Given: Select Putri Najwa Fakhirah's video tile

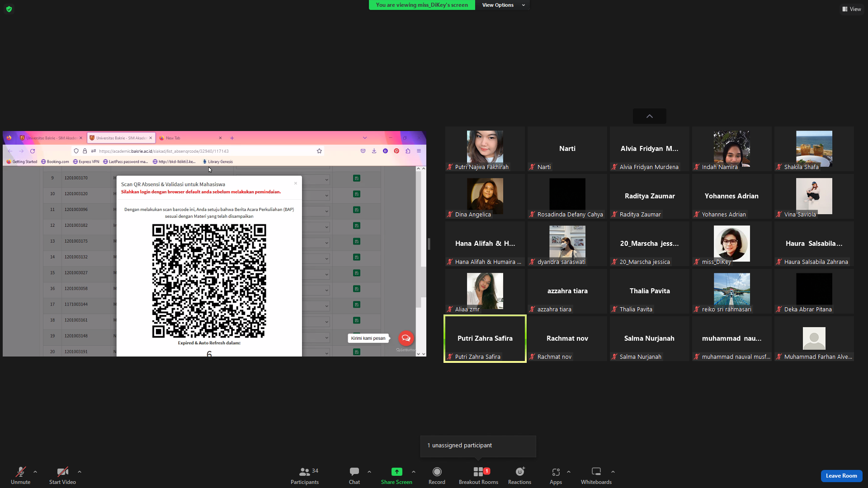Looking at the screenshot, I should [x=485, y=149].
